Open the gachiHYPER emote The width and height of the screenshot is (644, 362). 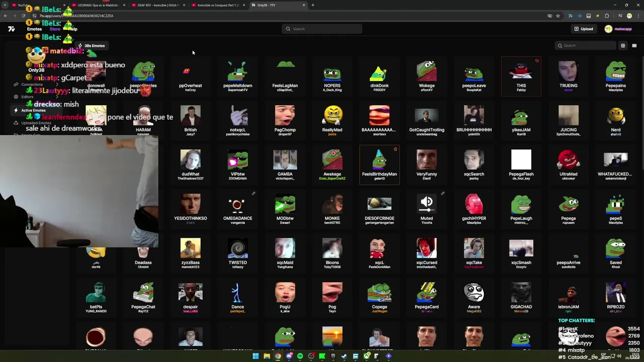474,209
